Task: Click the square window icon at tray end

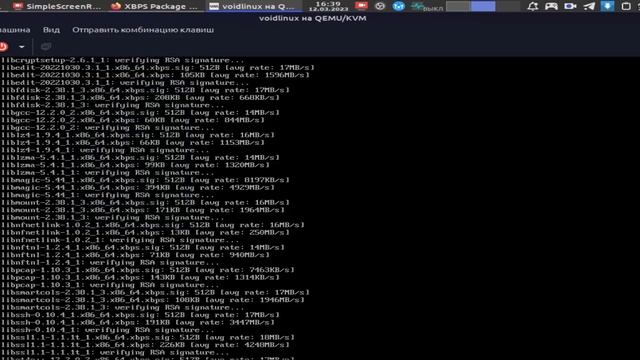Action: [626, 6]
